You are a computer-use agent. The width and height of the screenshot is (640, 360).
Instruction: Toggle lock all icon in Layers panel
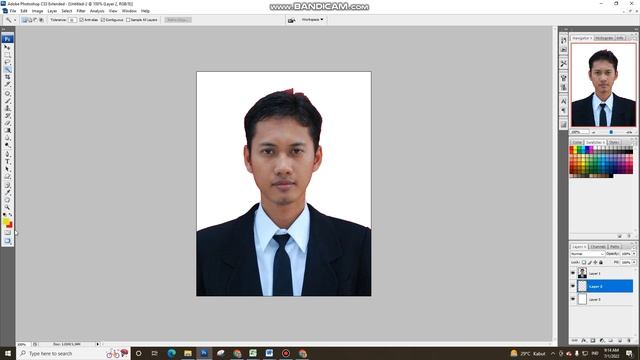coord(601,262)
